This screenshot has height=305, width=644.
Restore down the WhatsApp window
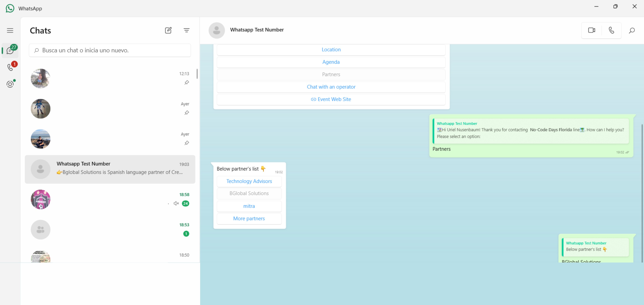(x=615, y=7)
